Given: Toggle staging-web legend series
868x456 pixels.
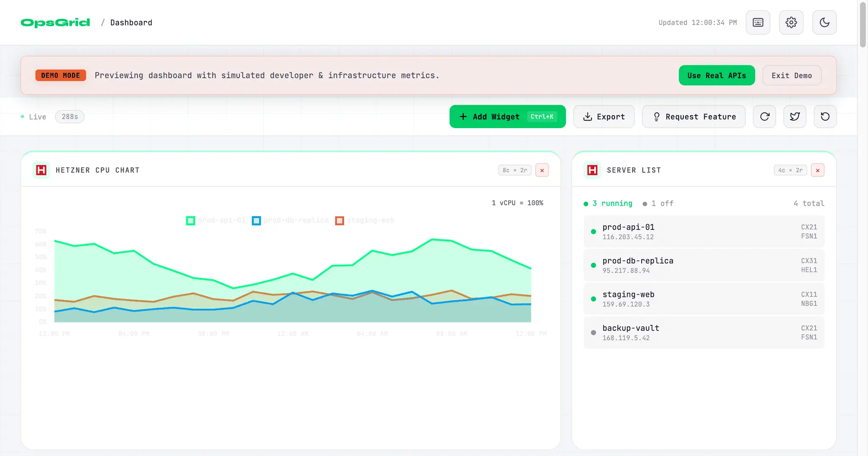Looking at the screenshot, I should coord(364,220).
